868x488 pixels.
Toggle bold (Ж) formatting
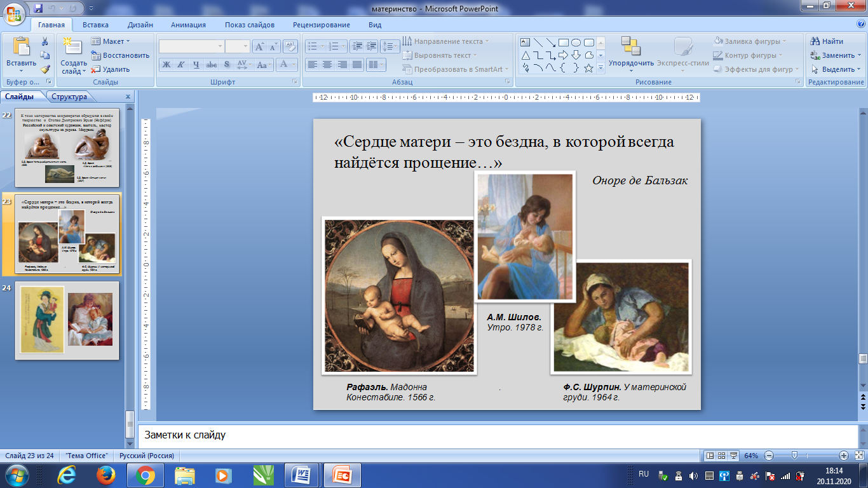(x=166, y=64)
